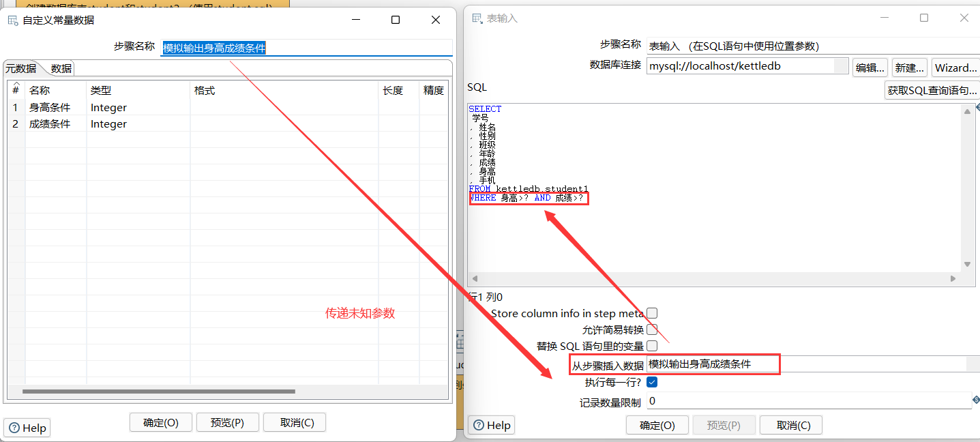Screen dimensions: 980x442
Task: Enable Store column info in step meta
Action: pyautogui.click(x=651, y=312)
